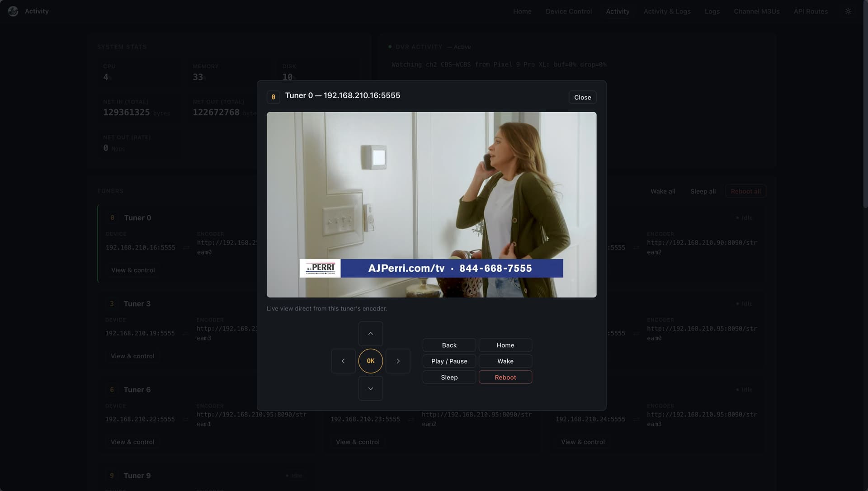The image size is (868, 491).
Task: Click the device address 192.168.210.16:5555 in Tuner 0 card
Action: point(141,247)
